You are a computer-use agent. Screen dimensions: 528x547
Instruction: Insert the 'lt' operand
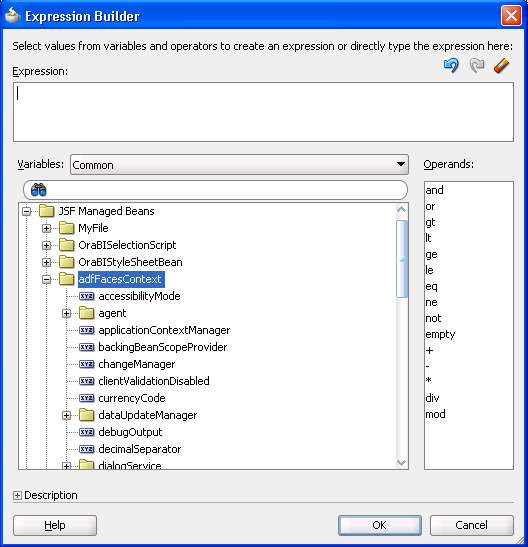coord(429,238)
